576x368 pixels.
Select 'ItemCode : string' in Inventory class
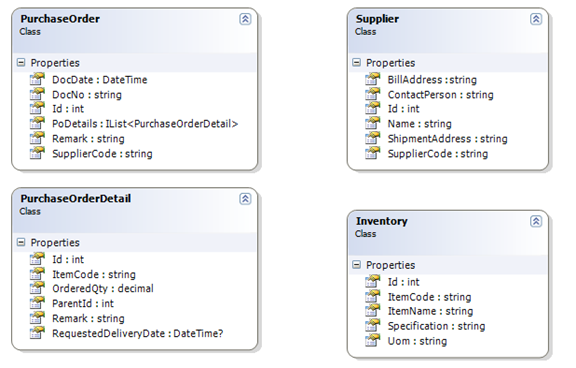coord(429,297)
